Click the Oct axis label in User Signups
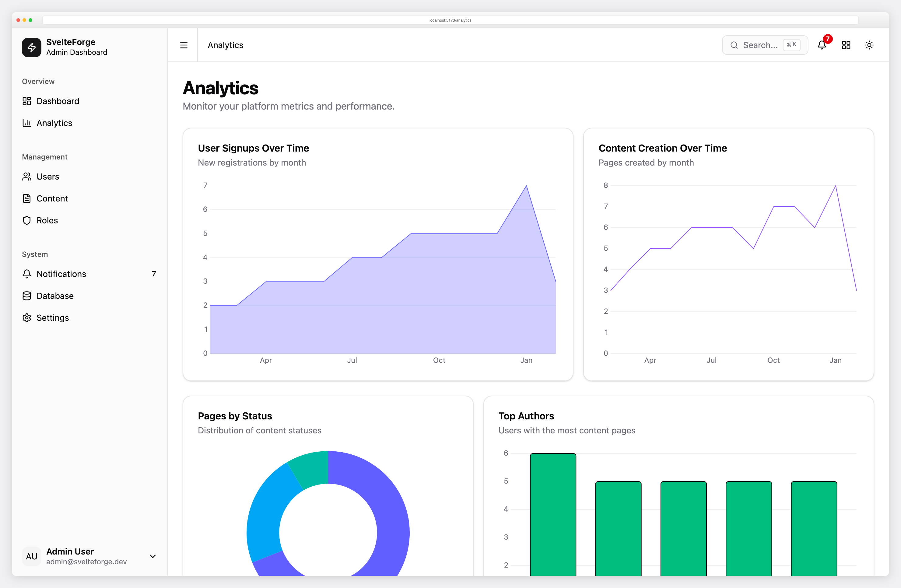The height and width of the screenshot is (588, 901). click(439, 360)
